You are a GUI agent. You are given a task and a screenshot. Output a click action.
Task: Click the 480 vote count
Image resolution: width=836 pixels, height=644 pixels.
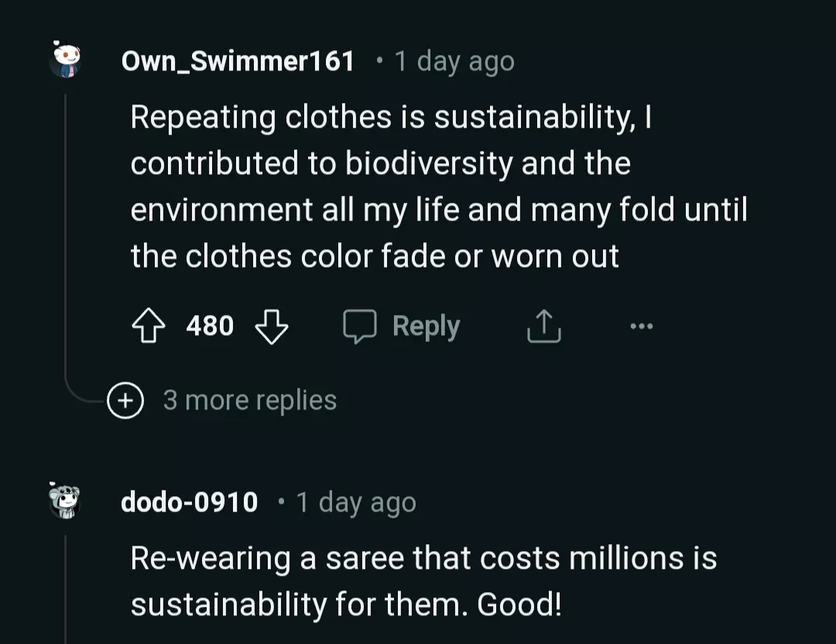(210, 326)
